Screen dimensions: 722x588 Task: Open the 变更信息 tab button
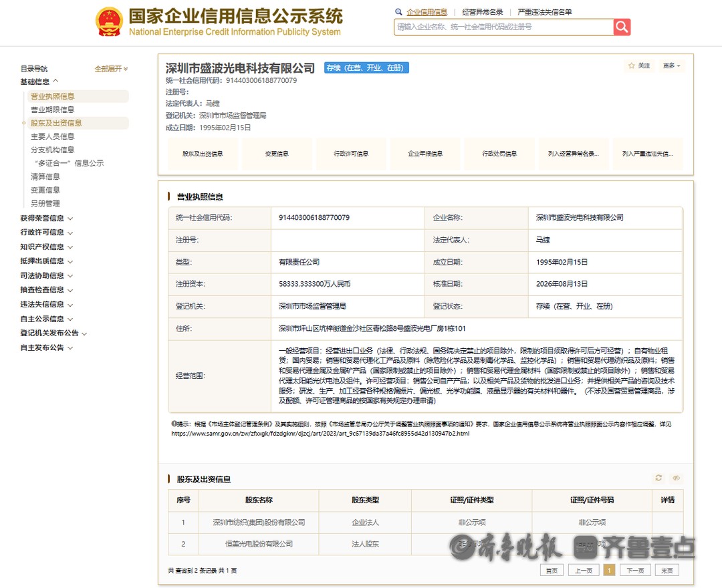(277, 154)
